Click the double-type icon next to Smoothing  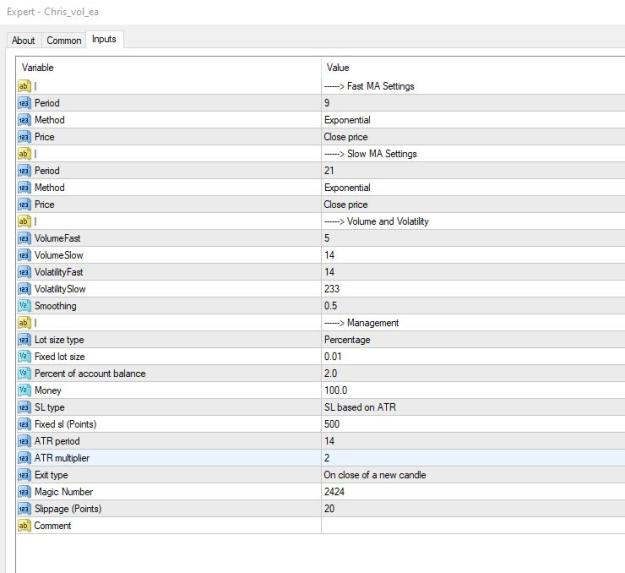coord(24,306)
